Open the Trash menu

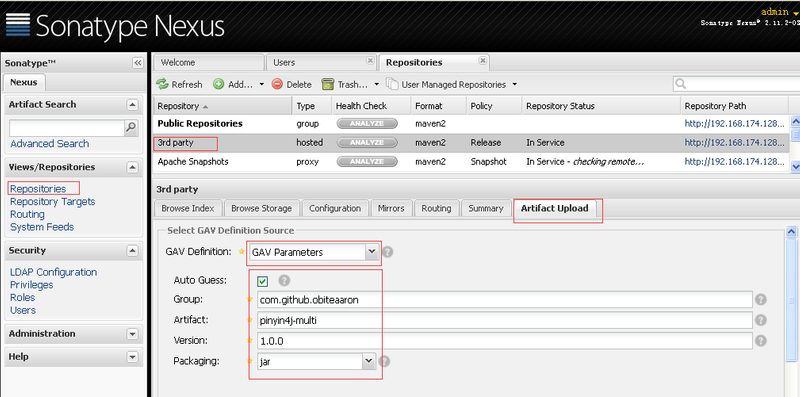pyautogui.click(x=351, y=85)
